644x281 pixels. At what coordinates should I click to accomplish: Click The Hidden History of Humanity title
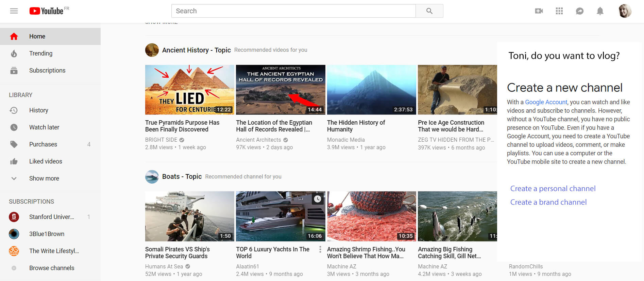tap(356, 126)
